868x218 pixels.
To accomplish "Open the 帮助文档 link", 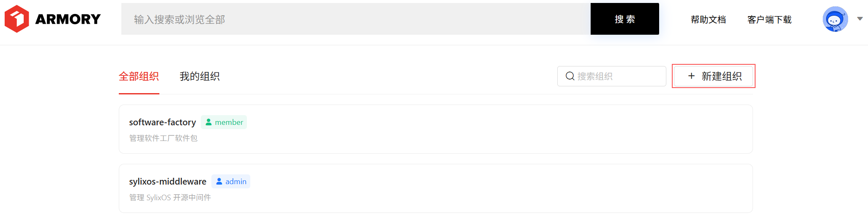I will tap(708, 19).
